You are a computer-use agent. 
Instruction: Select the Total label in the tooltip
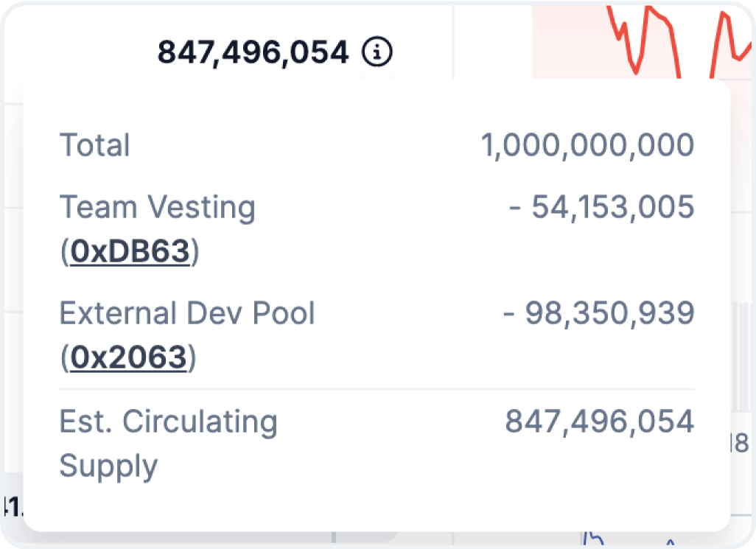[94, 145]
